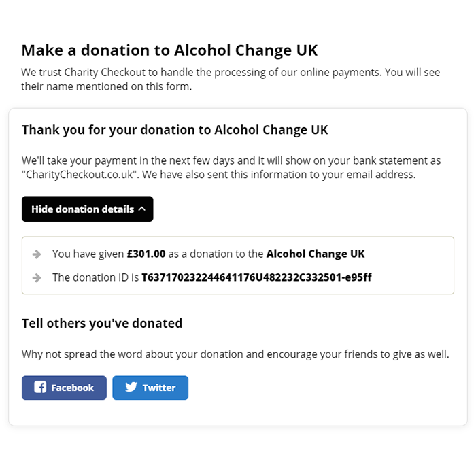The image size is (476, 476).
Task: Click the arrow bullet beside the donation ID
Action: click(37, 277)
